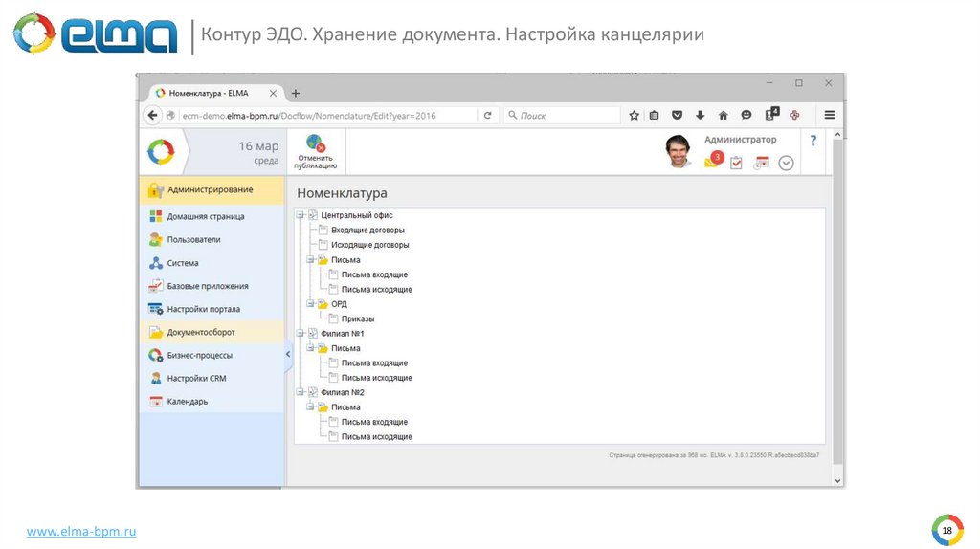Image resolution: width=980 pixels, height=549 pixels.
Task: Collapse the Филиал №2 tree node
Action: [301, 392]
